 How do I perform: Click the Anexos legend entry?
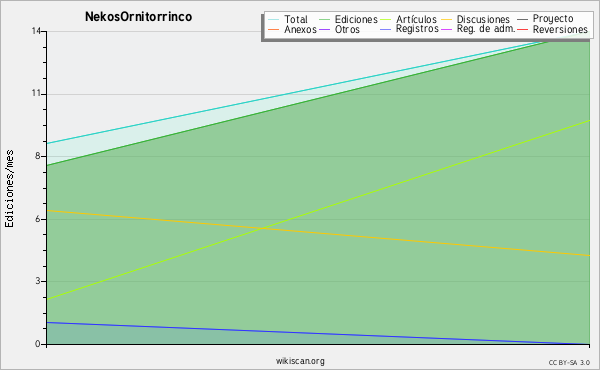(x=292, y=29)
